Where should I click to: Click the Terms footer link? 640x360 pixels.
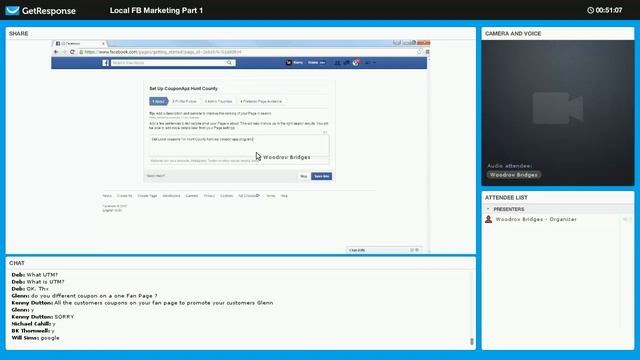click(x=271, y=196)
